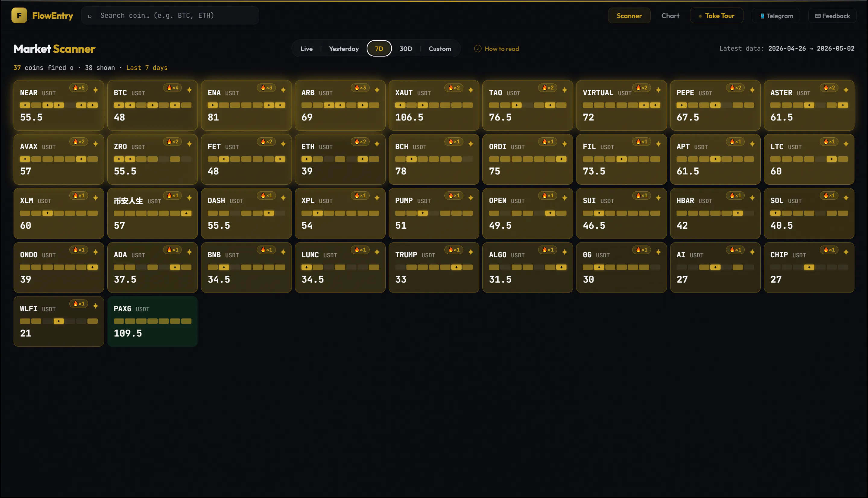Image resolution: width=868 pixels, height=498 pixels.
Task: Click the sparkle icon on the TRUMP card
Action: (x=471, y=252)
